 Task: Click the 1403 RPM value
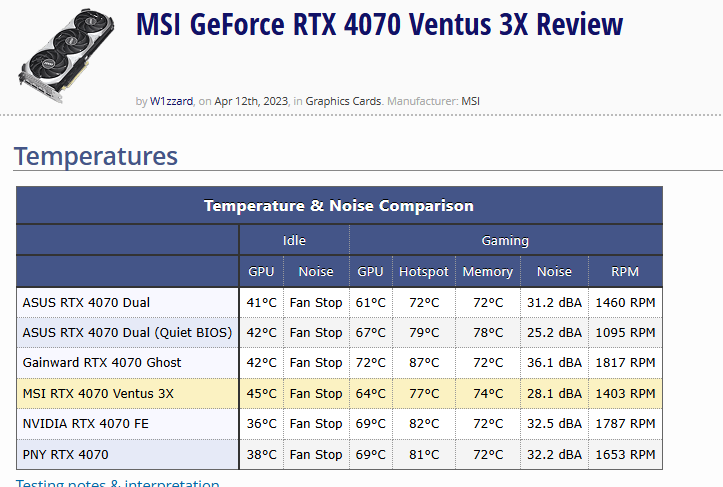[x=625, y=393]
